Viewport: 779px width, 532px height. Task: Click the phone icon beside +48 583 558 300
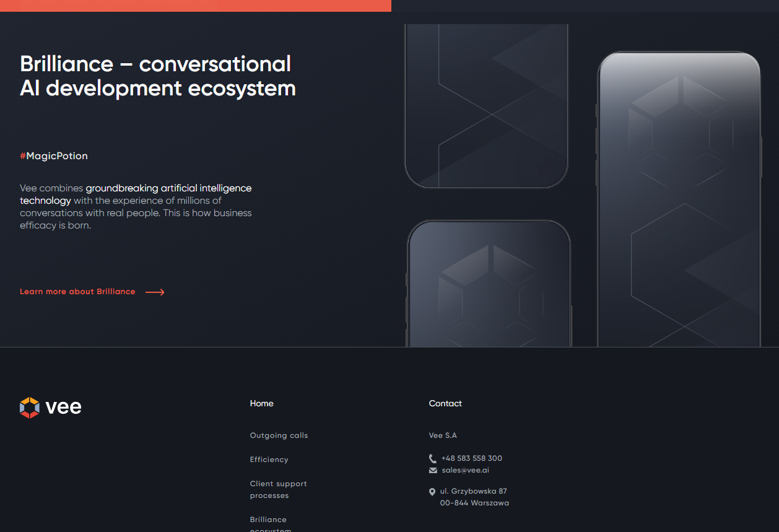pos(432,459)
